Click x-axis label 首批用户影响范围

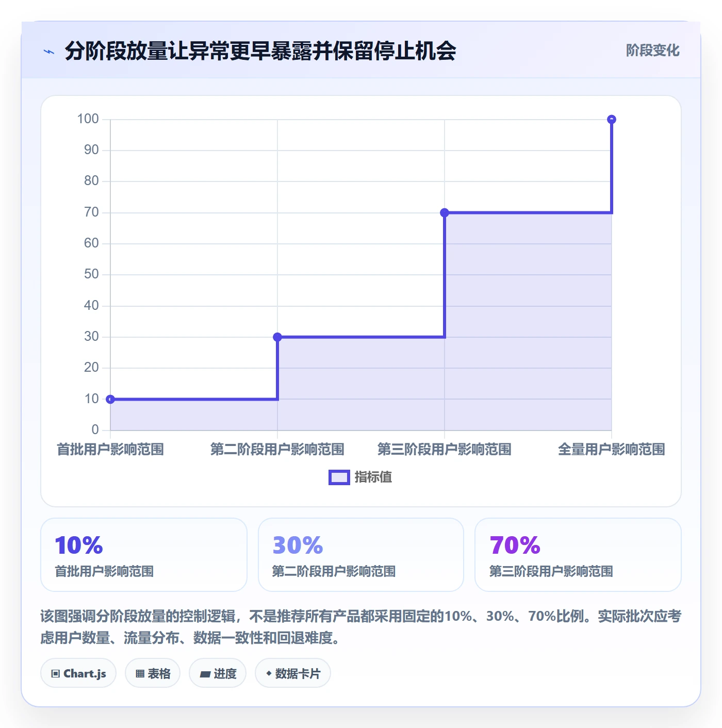(x=110, y=450)
